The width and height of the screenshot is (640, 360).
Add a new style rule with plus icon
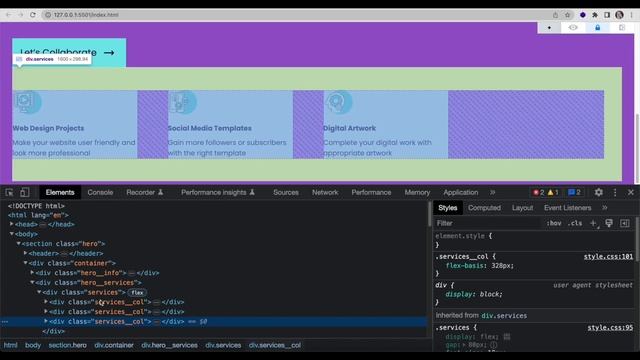(593, 223)
